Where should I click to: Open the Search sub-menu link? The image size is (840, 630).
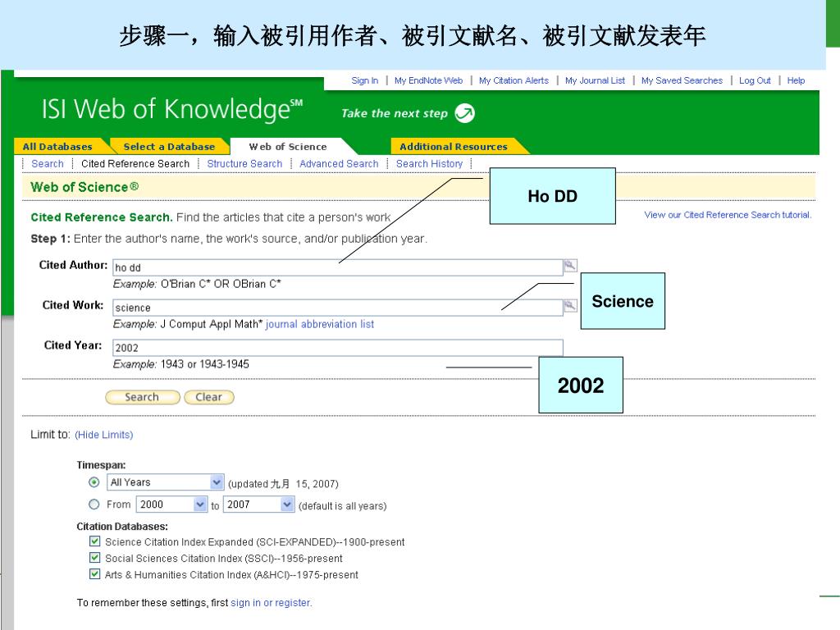[48, 164]
